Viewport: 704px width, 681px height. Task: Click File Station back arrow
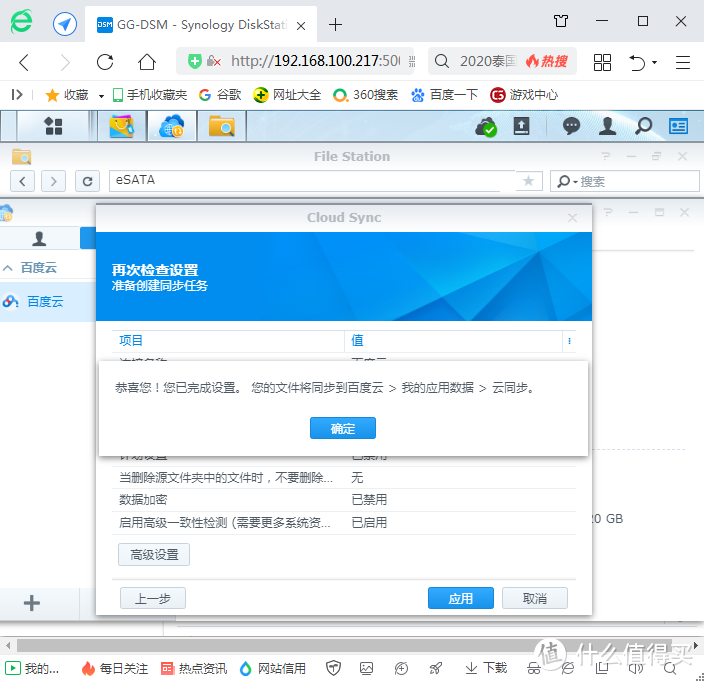22,181
